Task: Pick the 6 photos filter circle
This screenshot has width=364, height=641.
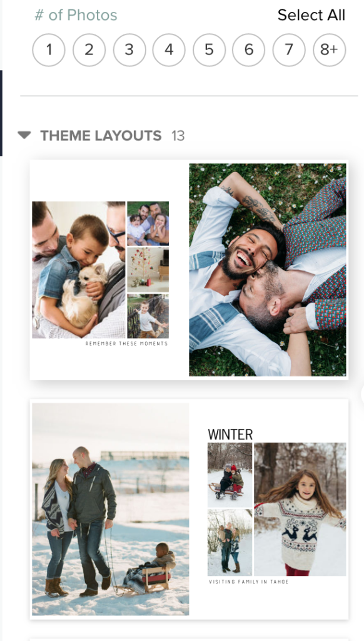Action: tap(249, 50)
